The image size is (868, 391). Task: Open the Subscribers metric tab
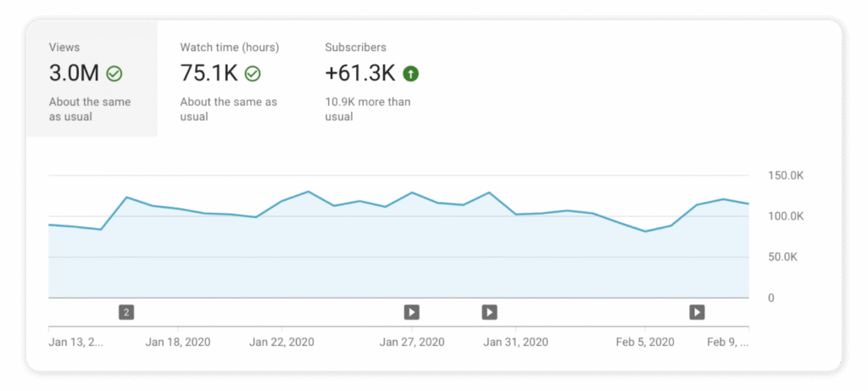pos(373,79)
